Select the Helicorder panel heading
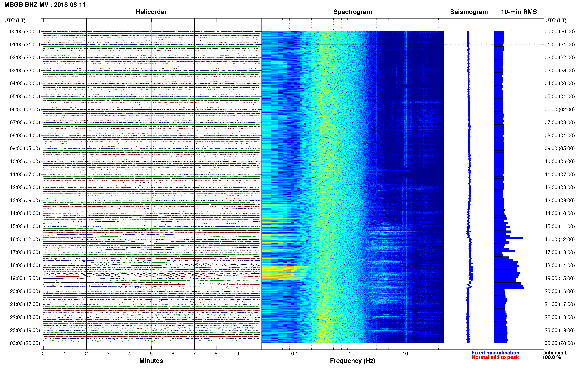Image resolution: width=588 pixels, height=368 pixels. 151,12
